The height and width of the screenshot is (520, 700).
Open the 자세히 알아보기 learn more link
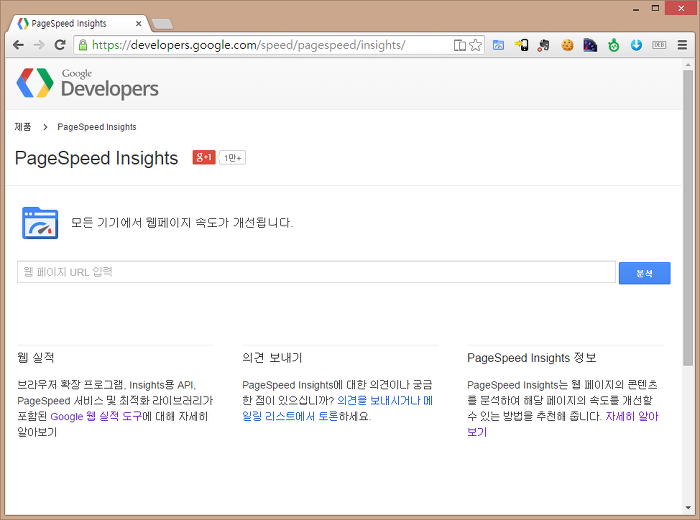click(x=562, y=424)
